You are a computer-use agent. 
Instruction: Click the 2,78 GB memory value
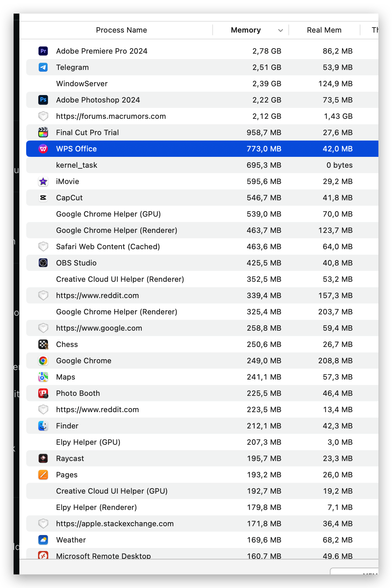pos(267,51)
